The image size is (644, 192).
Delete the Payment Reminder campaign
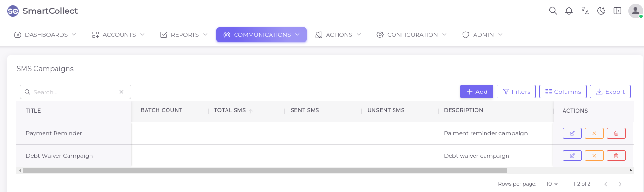pos(616,133)
